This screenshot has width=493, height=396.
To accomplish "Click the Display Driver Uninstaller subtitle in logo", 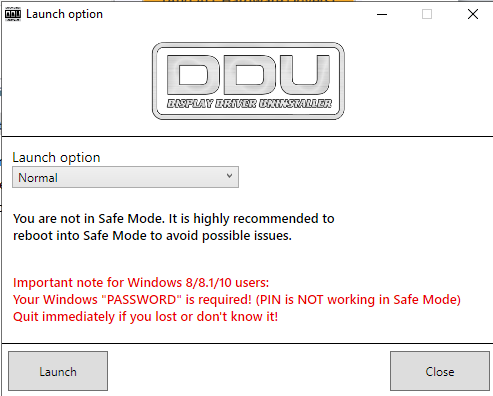I will 249,104.
